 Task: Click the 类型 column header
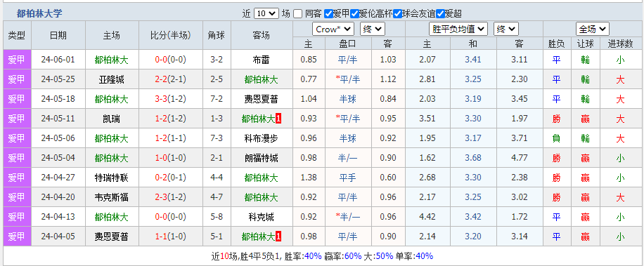click(16, 35)
